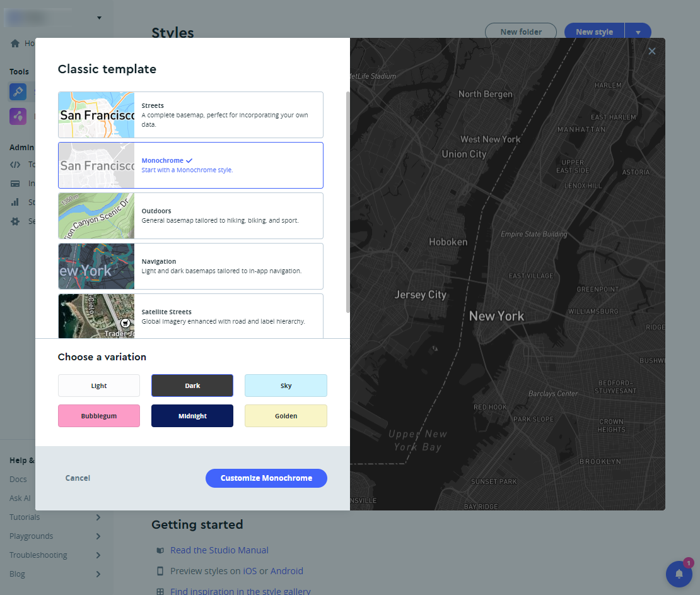Screen dimensions: 700x595
Task: Open the blue Styles tool icon
Action: click(x=18, y=91)
